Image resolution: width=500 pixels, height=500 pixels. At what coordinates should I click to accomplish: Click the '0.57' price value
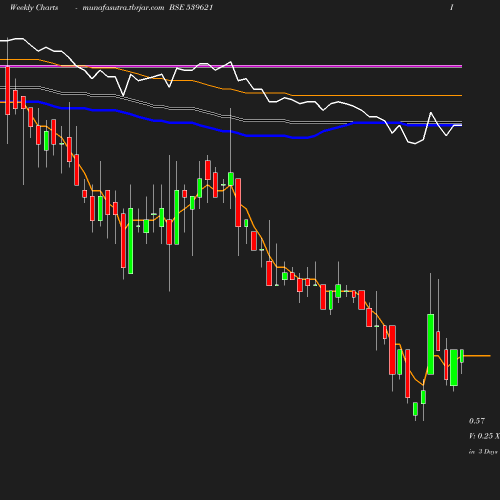(x=477, y=421)
